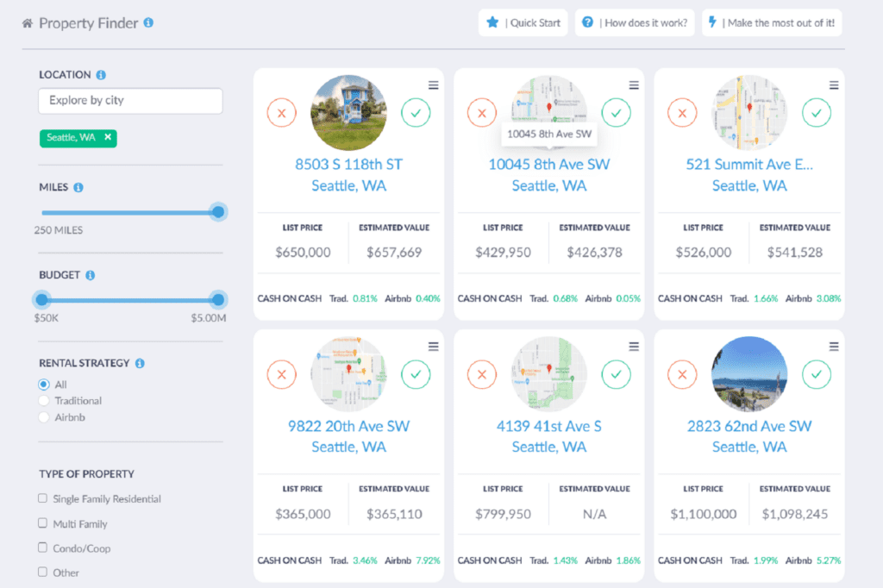
Task: Remove the Seattle, WA location tag
Action: click(107, 137)
